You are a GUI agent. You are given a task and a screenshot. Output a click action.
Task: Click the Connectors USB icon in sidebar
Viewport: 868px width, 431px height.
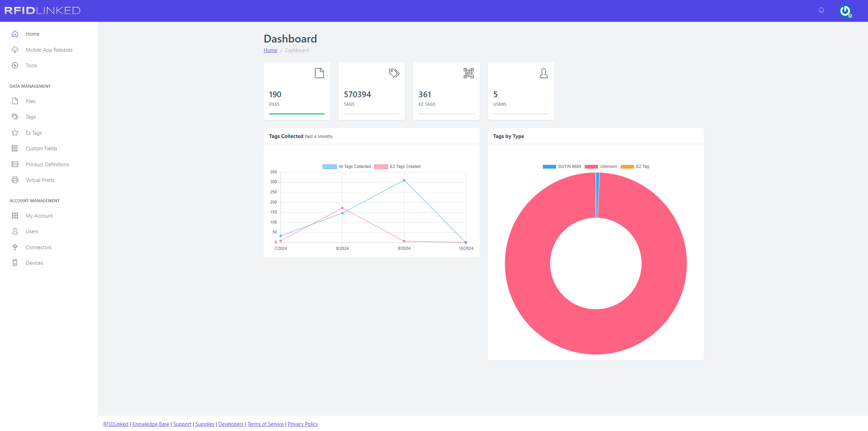pos(15,247)
